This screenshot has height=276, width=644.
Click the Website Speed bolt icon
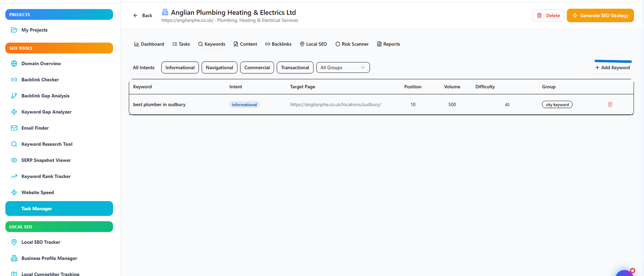14,193
